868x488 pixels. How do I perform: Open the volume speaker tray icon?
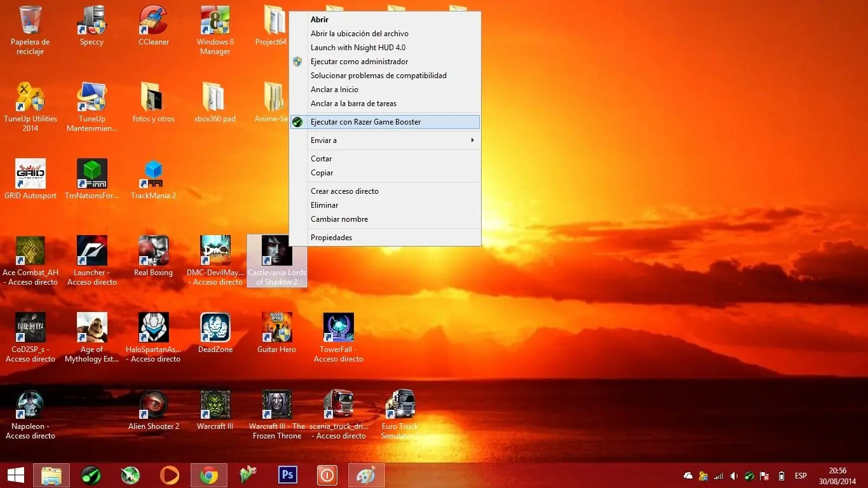click(734, 476)
